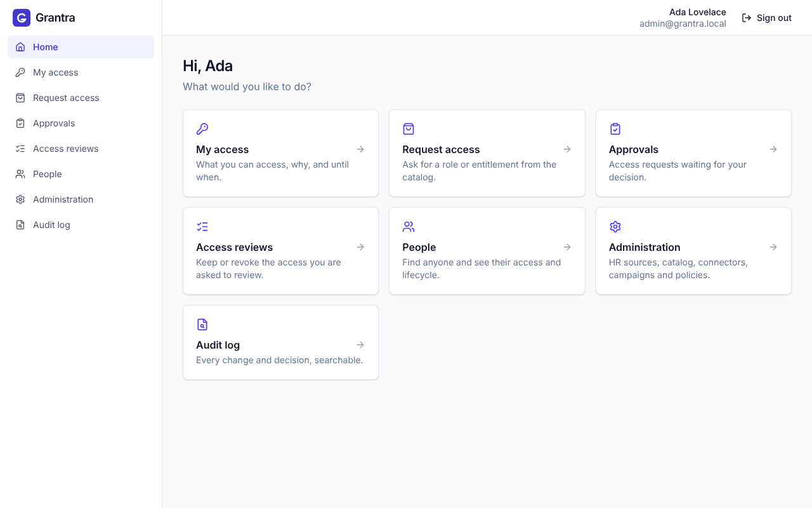Go to Request access in the sidebar
This screenshot has width=812, height=508.
(x=81, y=98)
